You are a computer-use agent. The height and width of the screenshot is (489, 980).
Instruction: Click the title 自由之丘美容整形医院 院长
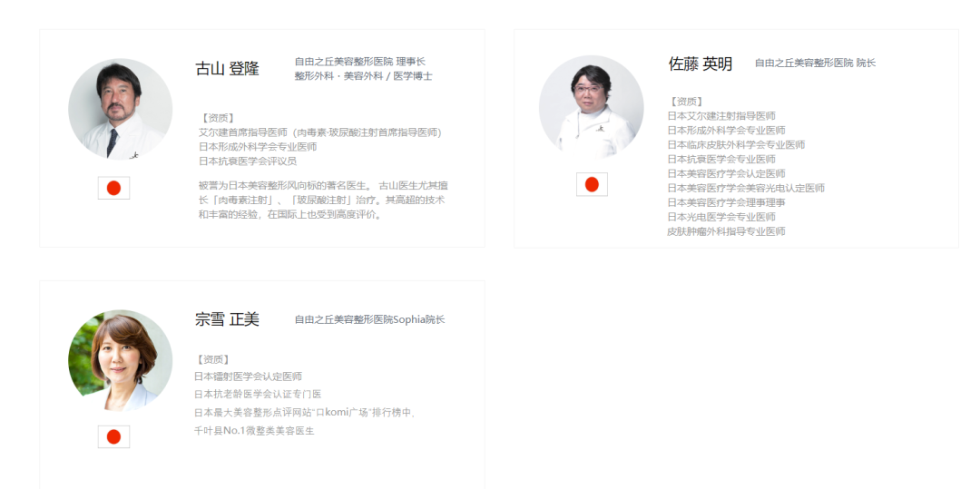tap(815, 64)
